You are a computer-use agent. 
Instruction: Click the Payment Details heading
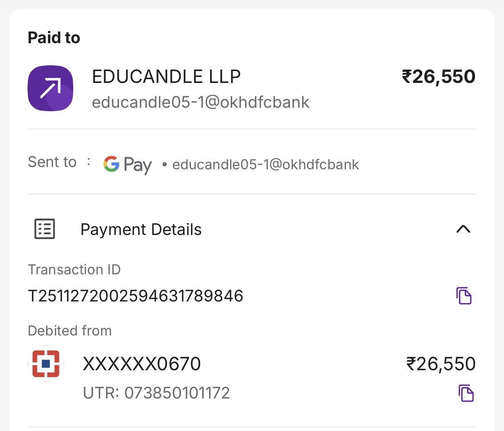click(x=141, y=230)
